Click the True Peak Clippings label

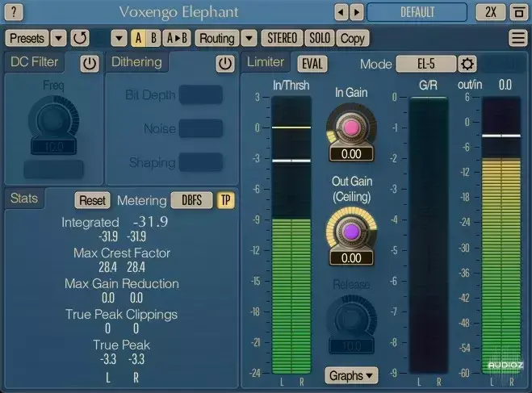coord(121,315)
